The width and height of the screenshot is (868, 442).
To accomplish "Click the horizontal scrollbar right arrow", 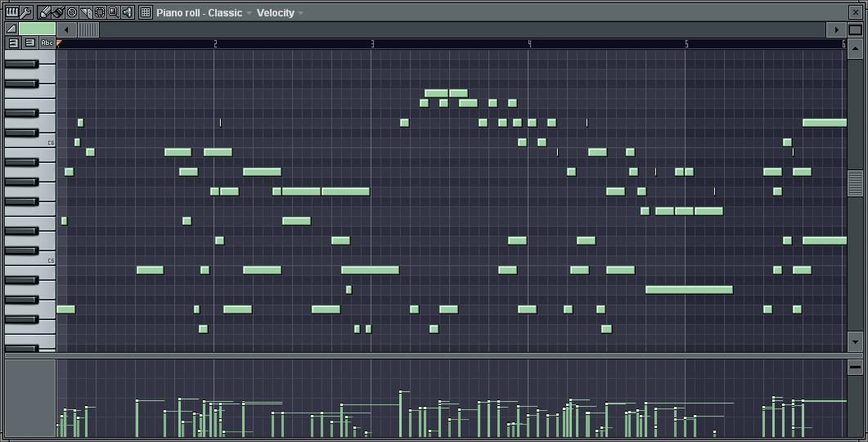I will click(836, 29).
